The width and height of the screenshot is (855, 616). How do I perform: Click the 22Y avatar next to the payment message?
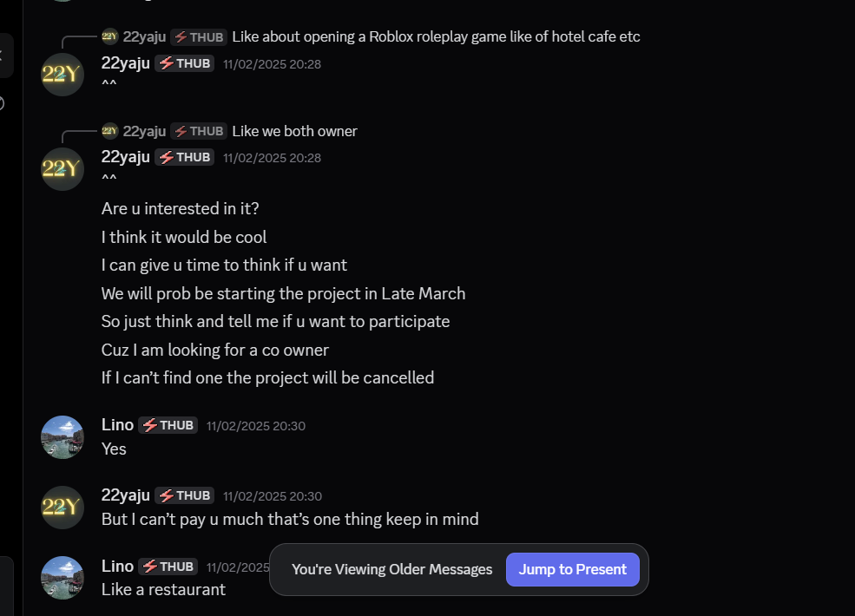[x=62, y=508]
